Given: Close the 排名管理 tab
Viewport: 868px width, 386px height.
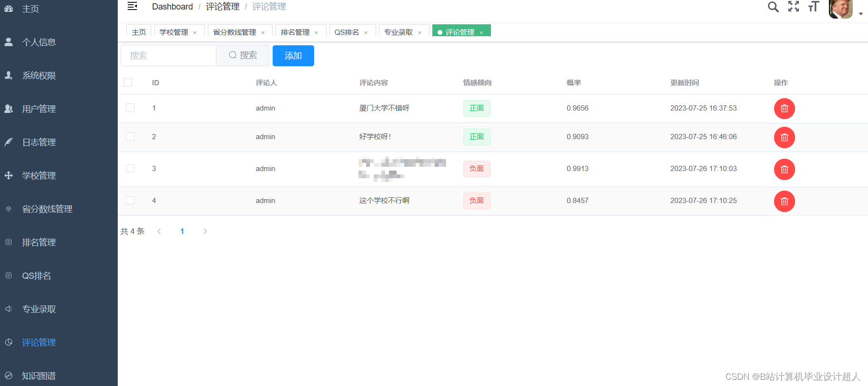Looking at the screenshot, I should click(x=316, y=32).
